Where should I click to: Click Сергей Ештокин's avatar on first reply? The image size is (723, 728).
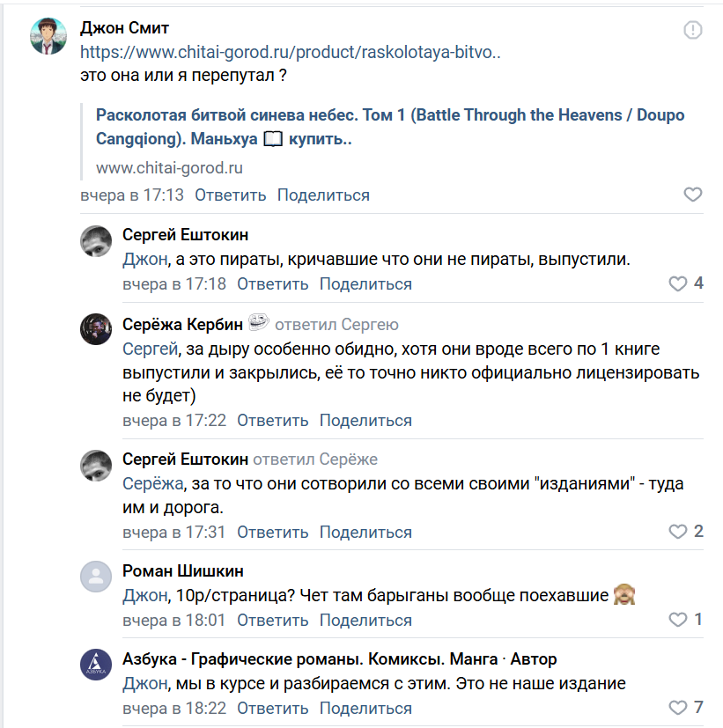tap(96, 240)
